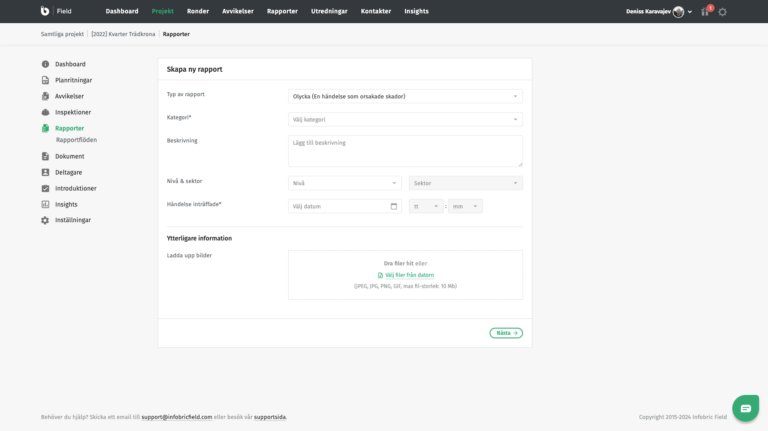Click the Dashboard icon in sidebar
The image size is (768, 431).
click(x=45, y=64)
